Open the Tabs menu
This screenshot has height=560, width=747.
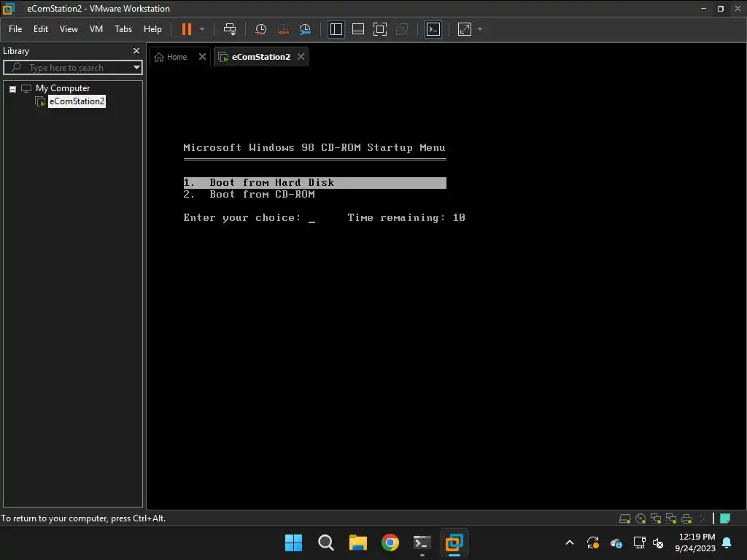coord(123,29)
